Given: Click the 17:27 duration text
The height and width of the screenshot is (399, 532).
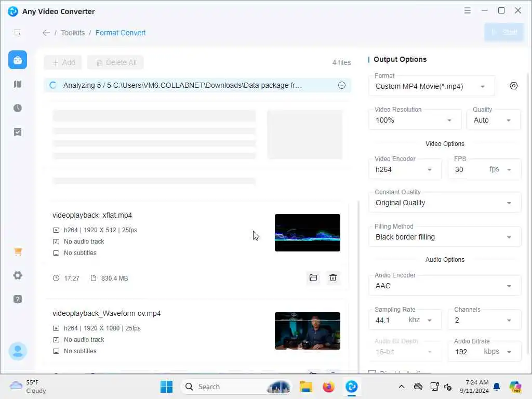Looking at the screenshot, I should pyautogui.click(x=72, y=278).
